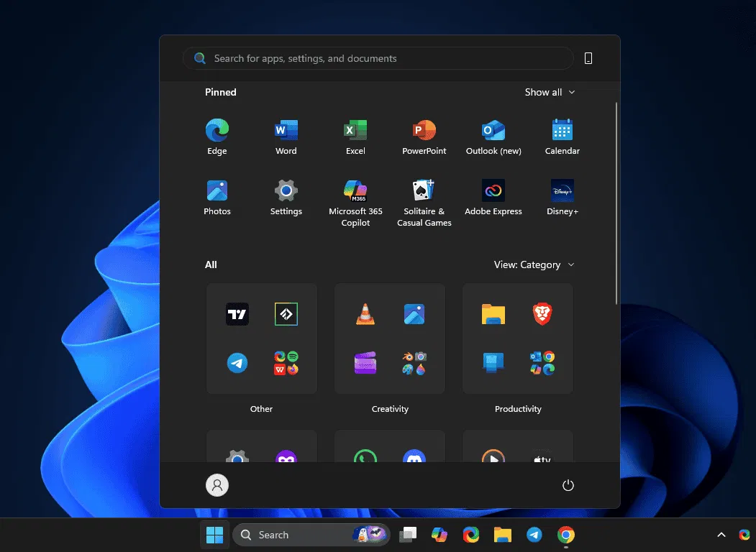Click the search input field
Image resolution: width=756 pixels, height=552 pixels.
coord(378,58)
